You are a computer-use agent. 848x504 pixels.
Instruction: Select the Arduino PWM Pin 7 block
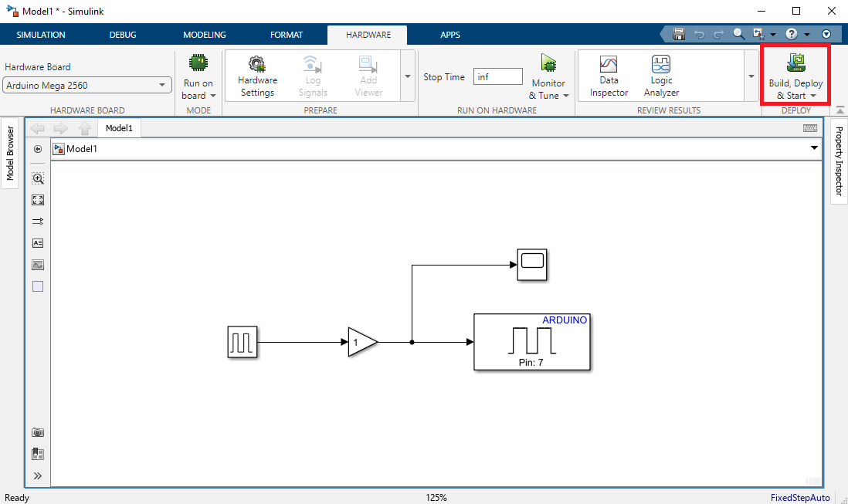532,343
